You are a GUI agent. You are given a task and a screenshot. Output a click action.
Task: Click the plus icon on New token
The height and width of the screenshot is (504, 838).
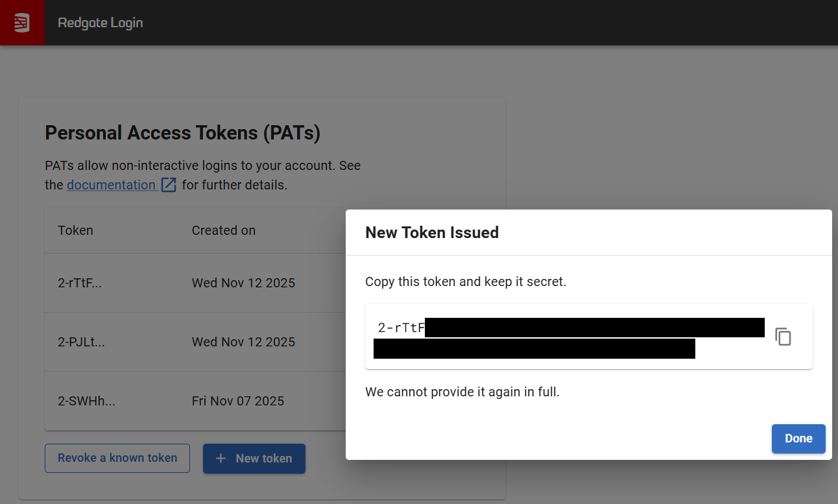[221, 458]
